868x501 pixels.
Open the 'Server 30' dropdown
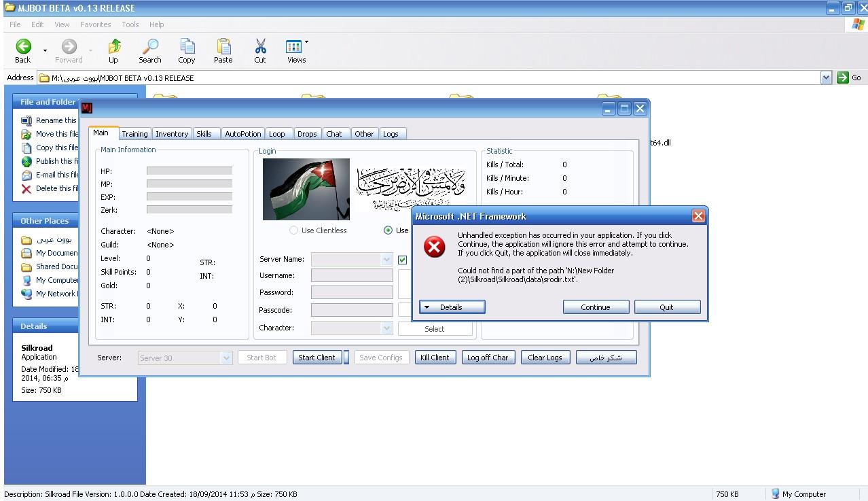pyautogui.click(x=226, y=358)
